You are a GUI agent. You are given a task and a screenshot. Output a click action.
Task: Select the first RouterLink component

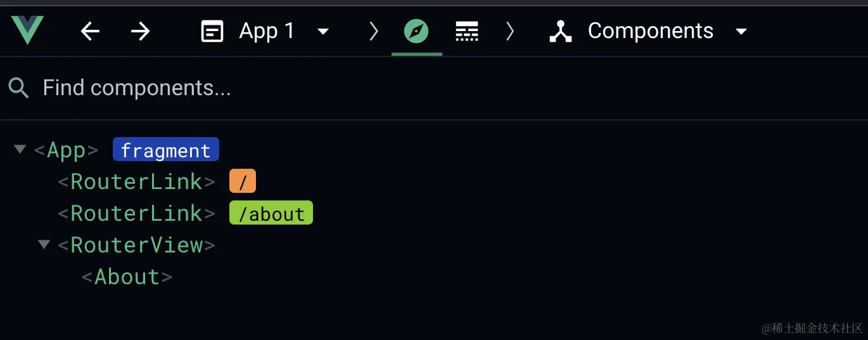(x=137, y=182)
